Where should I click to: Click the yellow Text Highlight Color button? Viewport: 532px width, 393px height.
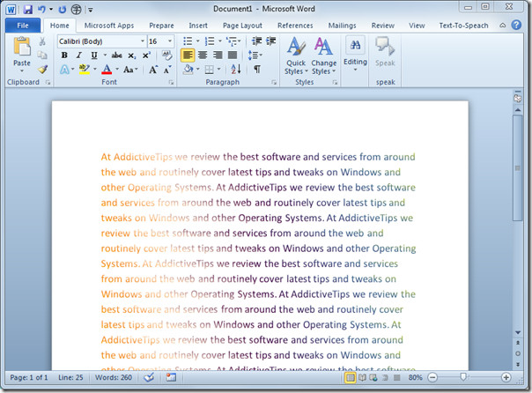click(85, 70)
